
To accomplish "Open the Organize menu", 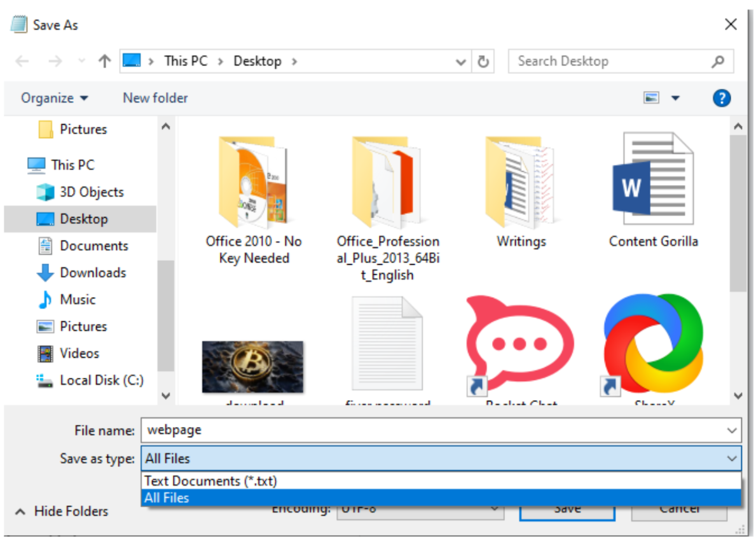I will pyautogui.click(x=55, y=98).
